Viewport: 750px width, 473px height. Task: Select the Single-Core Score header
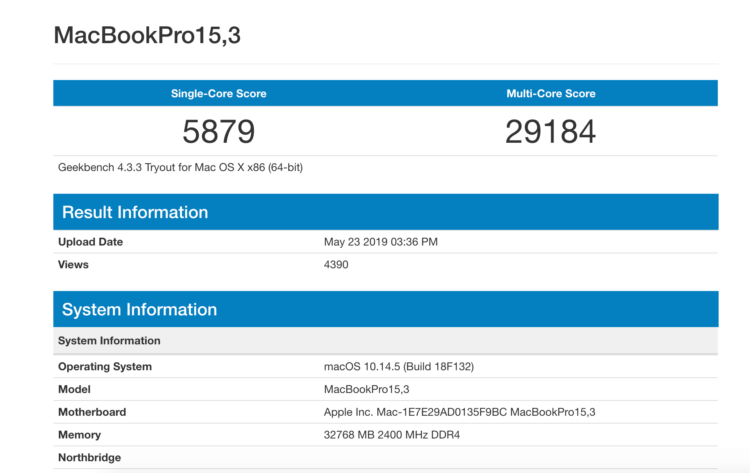click(x=219, y=93)
